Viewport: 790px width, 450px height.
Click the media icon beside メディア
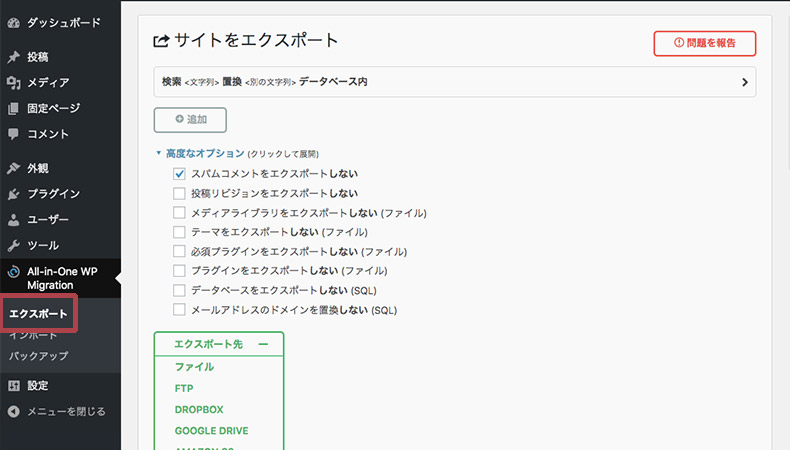pos(14,82)
